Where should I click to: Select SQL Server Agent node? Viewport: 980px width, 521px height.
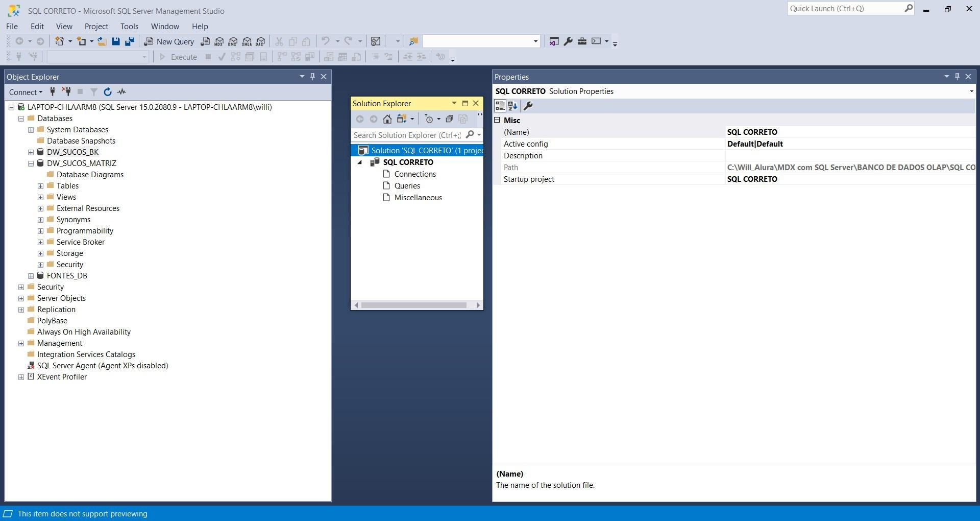click(x=103, y=366)
